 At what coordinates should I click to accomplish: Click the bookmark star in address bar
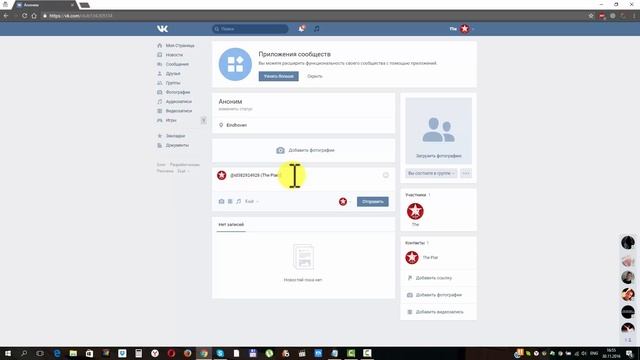591,16
